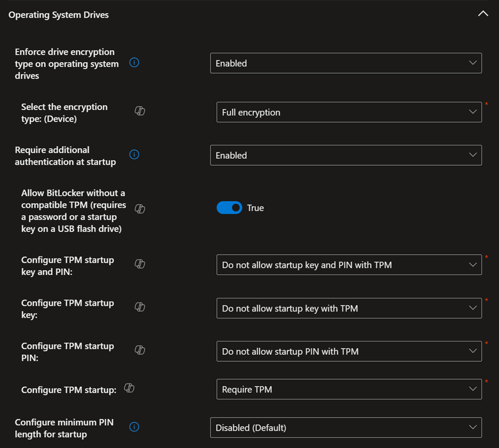The height and width of the screenshot is (448, 499).
Task: Click Copilot icon beside Configure TPM startup key
Action: tap(140, 307)
